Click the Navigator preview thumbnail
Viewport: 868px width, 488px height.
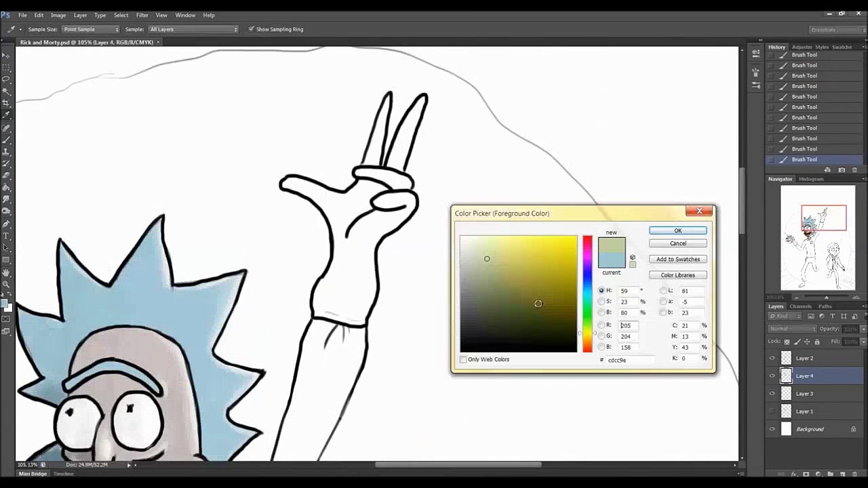click(x=817, y=238)
